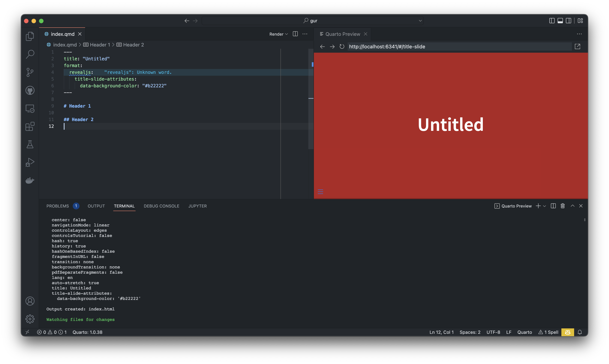Viewport: 609px width, 364px height.
Task: Toggle the secondary side bar visibility
Action: click(568, 21)
